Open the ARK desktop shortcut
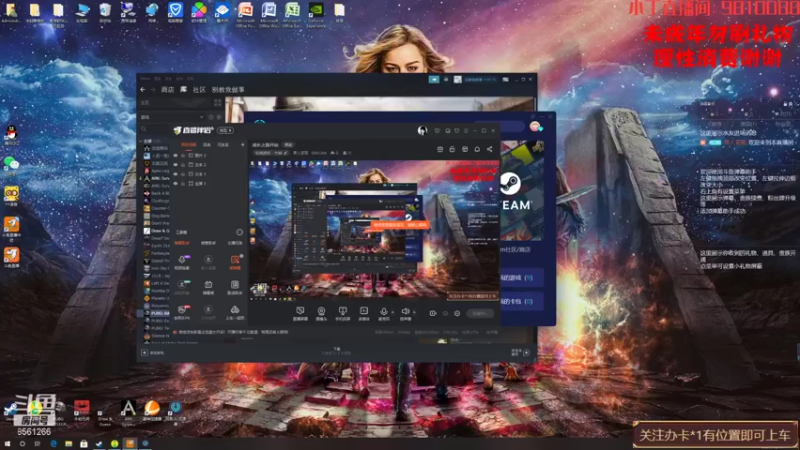 coord(128,411)
